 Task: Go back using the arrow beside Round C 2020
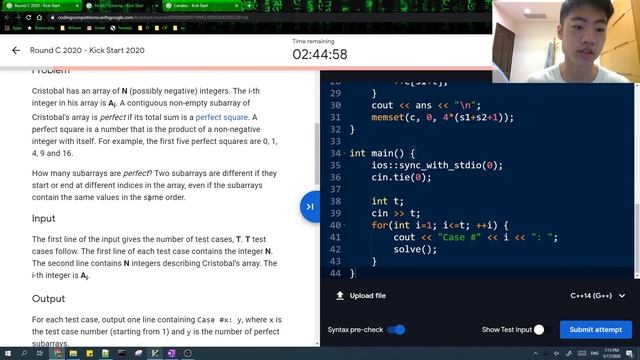(16, 50)
